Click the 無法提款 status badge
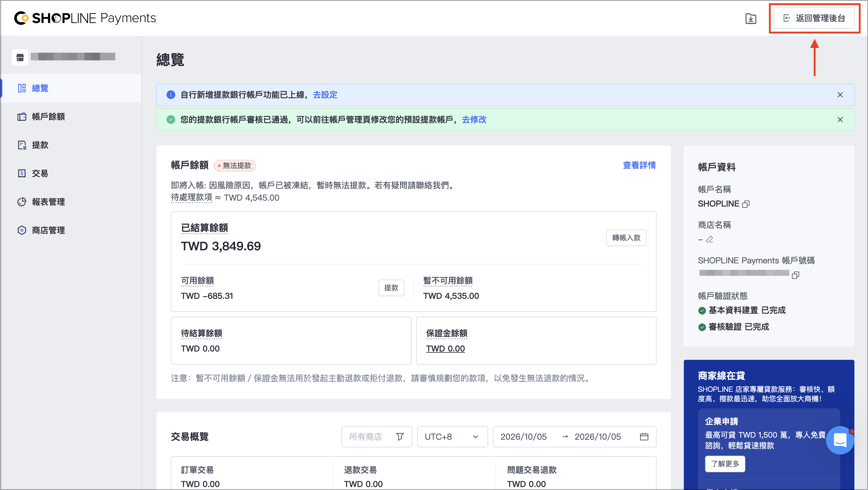This screenshot has width=868, height=490. (235, 166)
